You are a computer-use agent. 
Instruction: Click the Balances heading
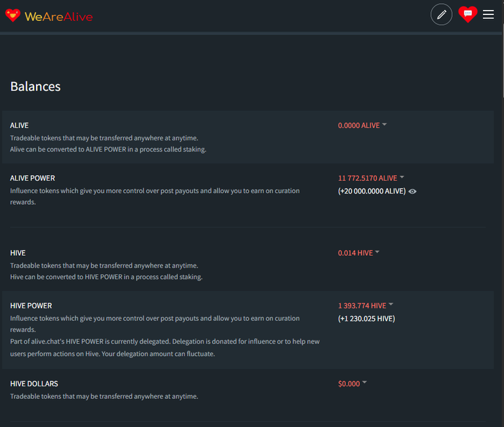point(35,87)
